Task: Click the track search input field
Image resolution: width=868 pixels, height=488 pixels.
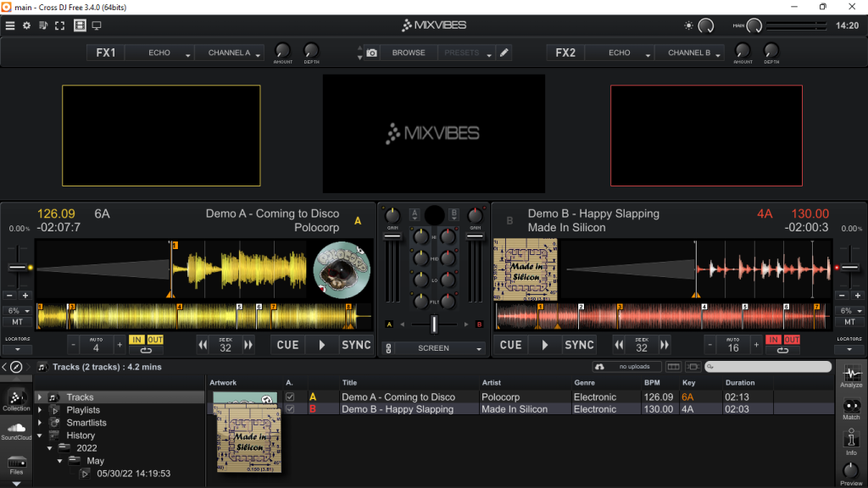Action: point(768,366)
